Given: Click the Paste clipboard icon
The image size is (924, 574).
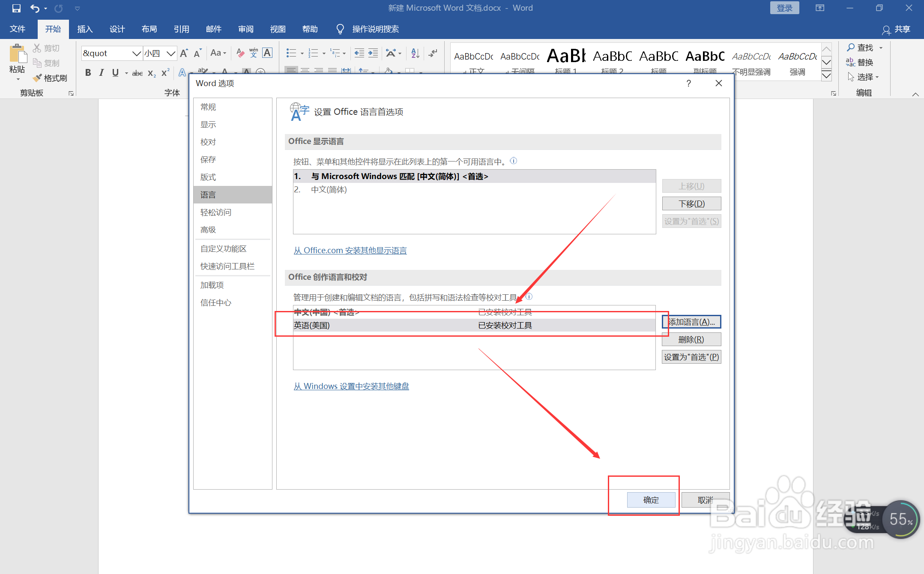Looking at the screenshot, I should point(17,54).
